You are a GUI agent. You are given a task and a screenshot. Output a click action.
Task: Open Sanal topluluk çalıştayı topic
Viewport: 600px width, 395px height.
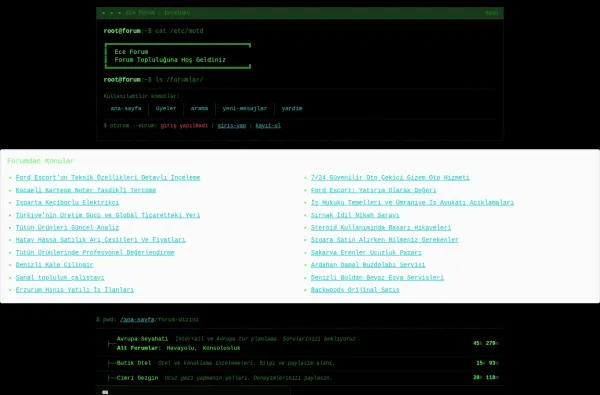click(60, 277)
